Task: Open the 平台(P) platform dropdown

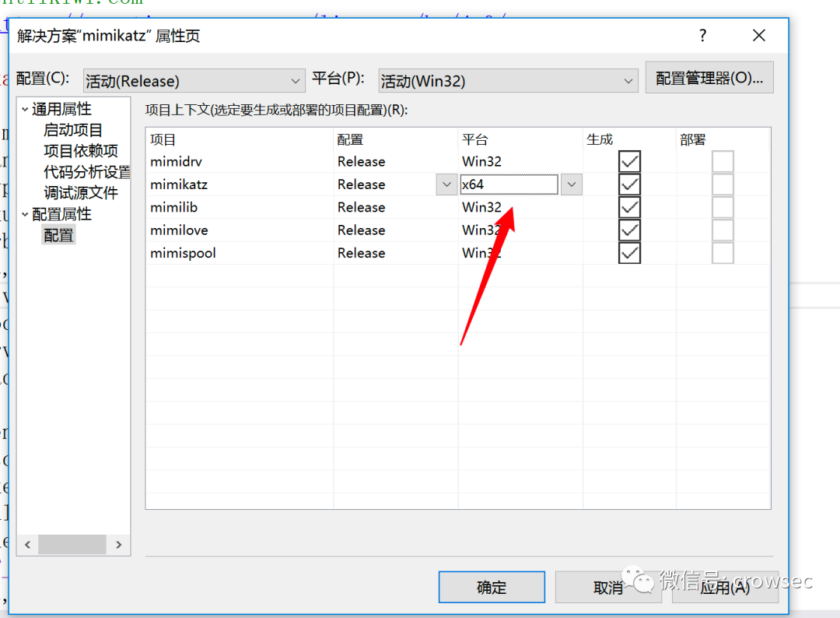Action: (x=508, y=81)
